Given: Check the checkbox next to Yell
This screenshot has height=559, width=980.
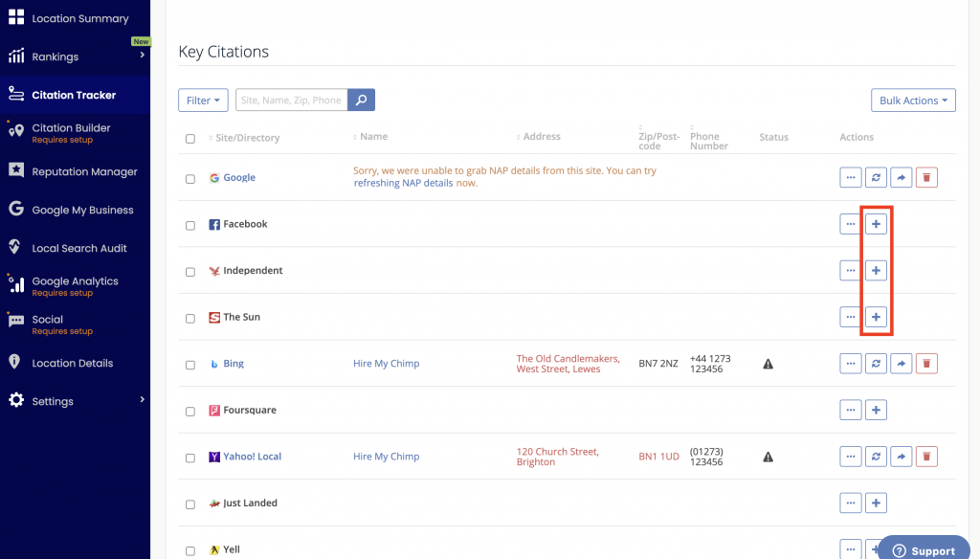Looking at the screenshot, I should 189,549.
